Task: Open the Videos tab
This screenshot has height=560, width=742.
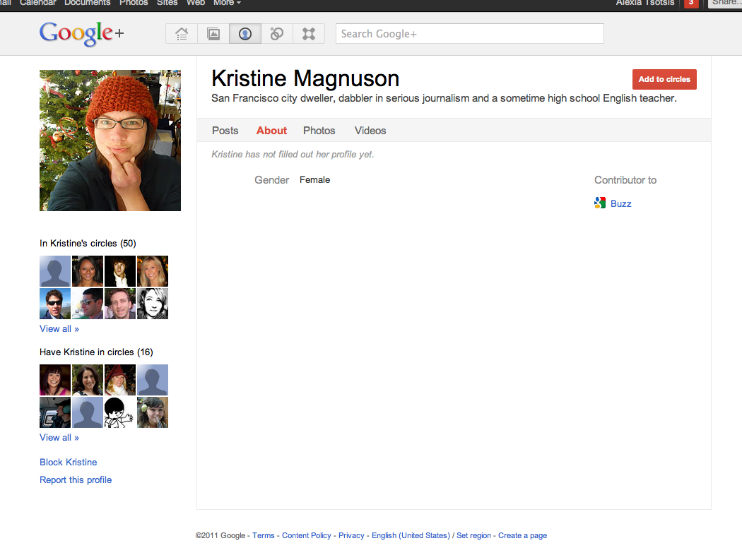Action: pos(370,131)
